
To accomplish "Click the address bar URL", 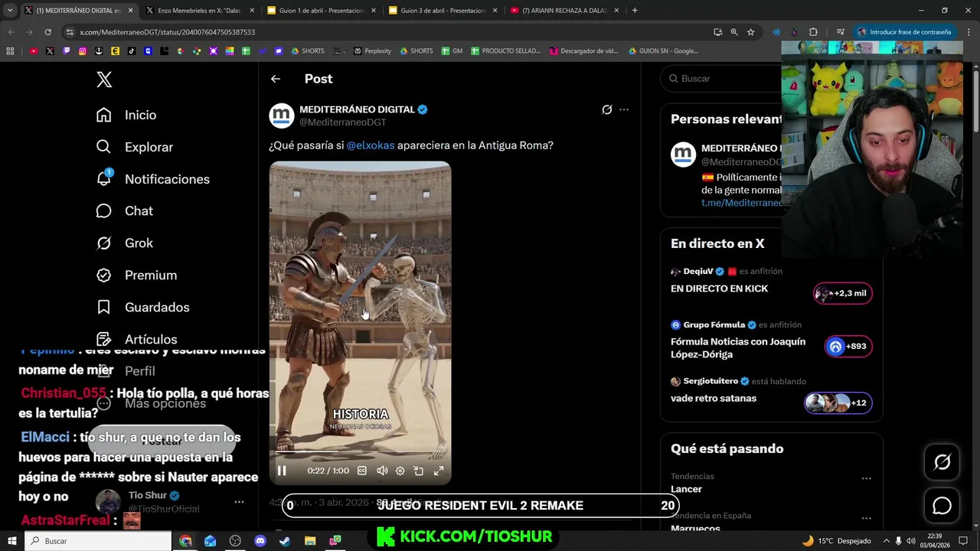I will pyautogui.click(x=167, y=32).
